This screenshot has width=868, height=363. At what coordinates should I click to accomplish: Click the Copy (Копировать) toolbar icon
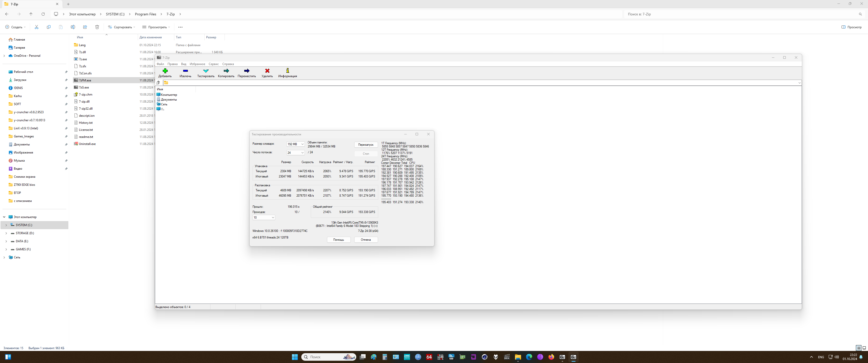pos(226,71)
